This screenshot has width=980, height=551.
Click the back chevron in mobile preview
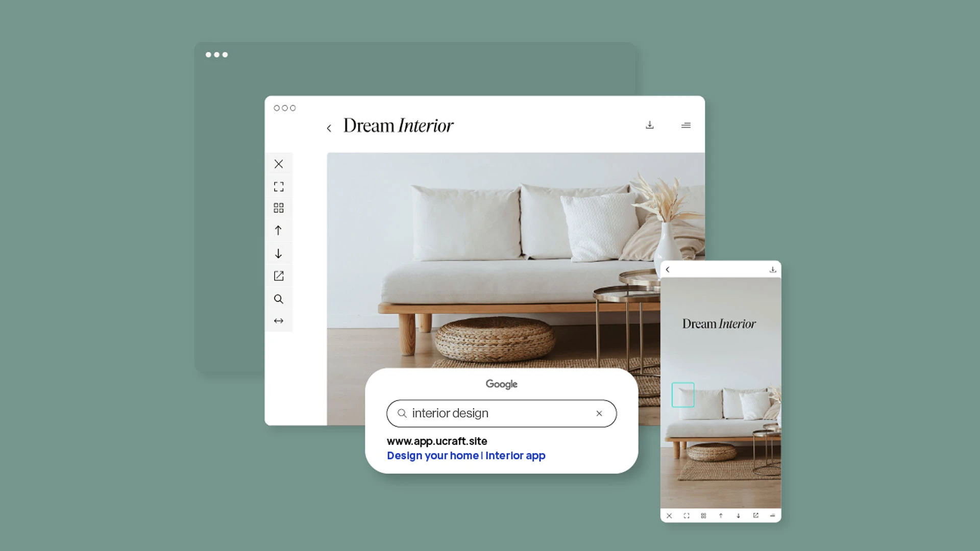[667, 268]
